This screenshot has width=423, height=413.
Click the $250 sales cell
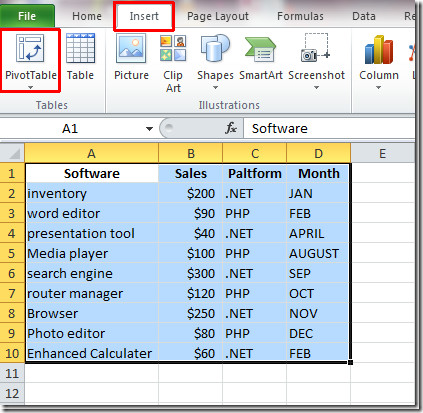click(x=191, y=313)
